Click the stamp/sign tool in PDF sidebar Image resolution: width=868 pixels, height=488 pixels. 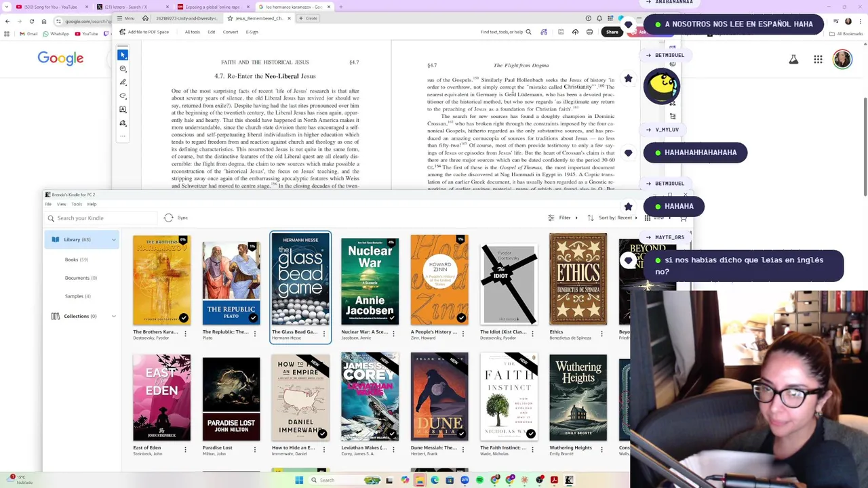(123, 123)
